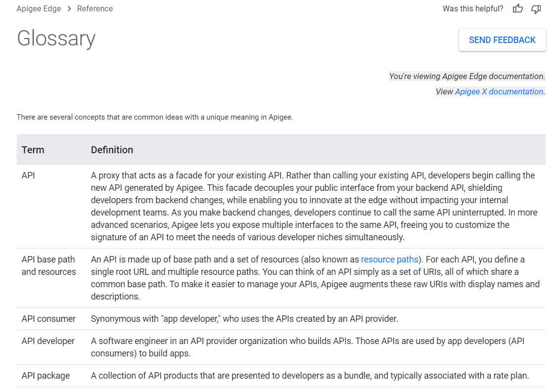The width and height of the screenshot is (558, 392).
Task: Open the Apigee Edge breadcrumb link
Action: (39, 8)
